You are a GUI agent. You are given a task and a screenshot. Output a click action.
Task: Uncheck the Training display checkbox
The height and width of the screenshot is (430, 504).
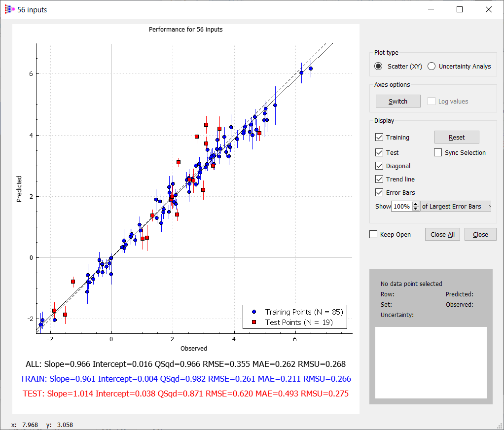click(x=379, y=137)
